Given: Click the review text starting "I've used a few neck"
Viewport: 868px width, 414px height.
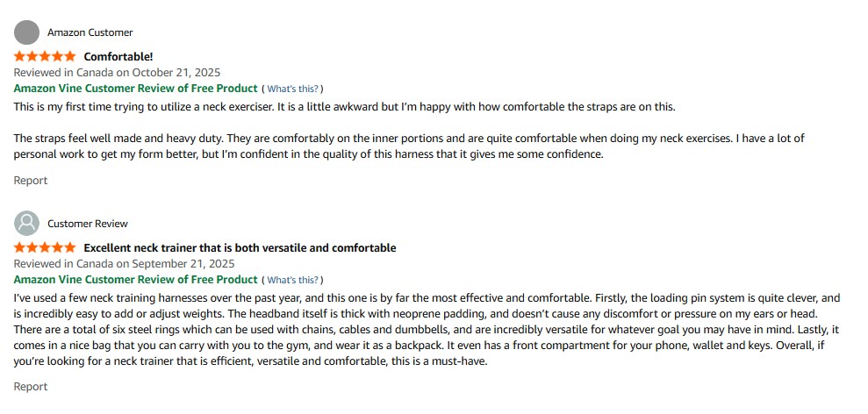Looking at the screenshot, I should [x=427, y=331].
